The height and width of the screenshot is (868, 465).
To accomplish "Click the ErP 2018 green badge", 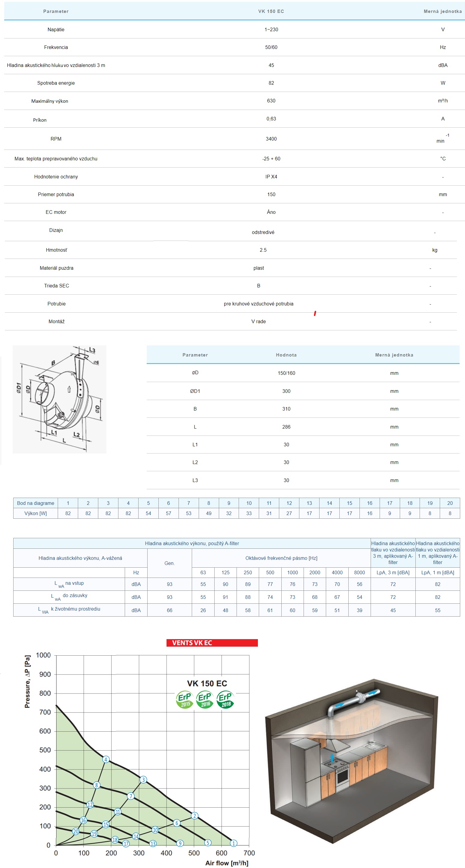I will pos(225,700).
